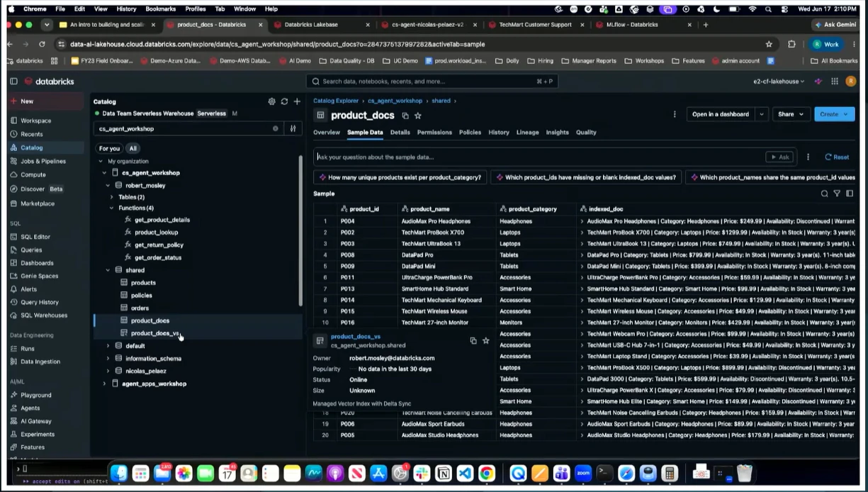Image resolution: width=868 pixels, height=492 pixels.
Task: Expand the default schema
Action: pyautogui.click(x=108, y=346)
